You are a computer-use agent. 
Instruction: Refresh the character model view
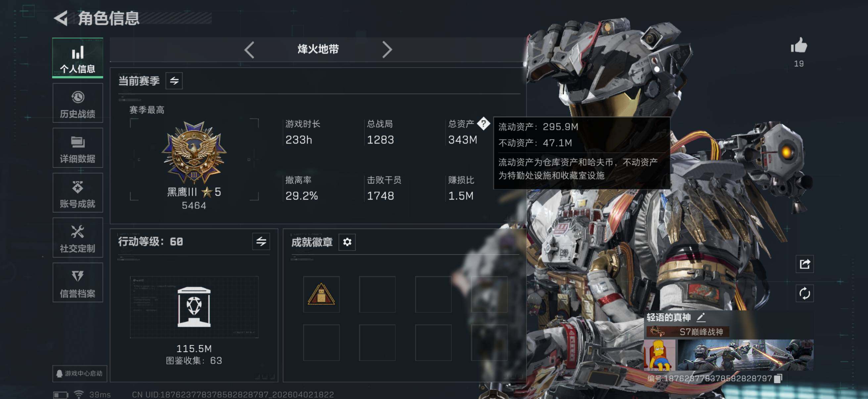pyautogui.click(x=805, y=293)
